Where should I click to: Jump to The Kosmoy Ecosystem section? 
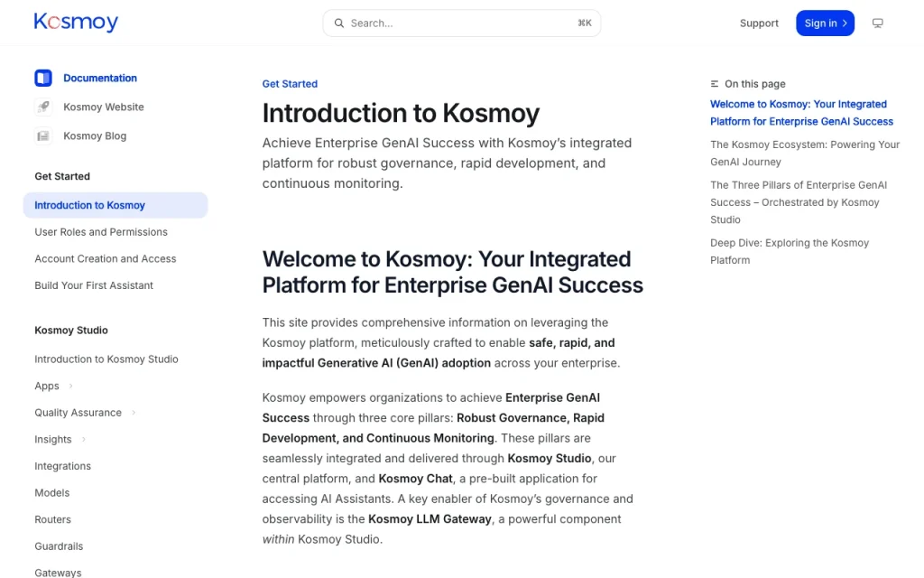pos(805,153)
